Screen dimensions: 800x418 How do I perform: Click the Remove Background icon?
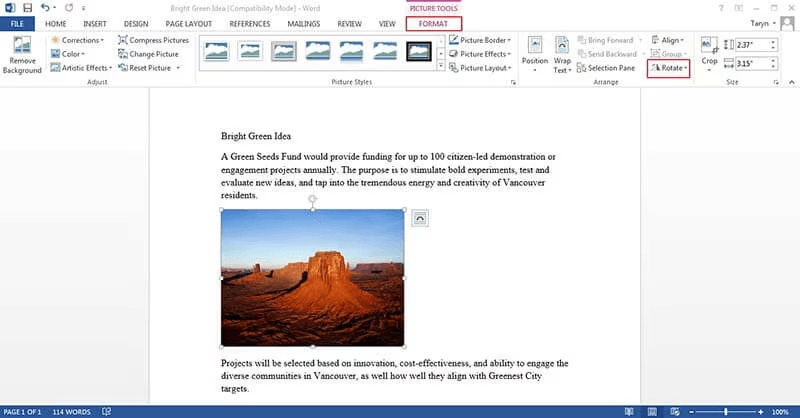pyautogui.click(x=22, y=52)
